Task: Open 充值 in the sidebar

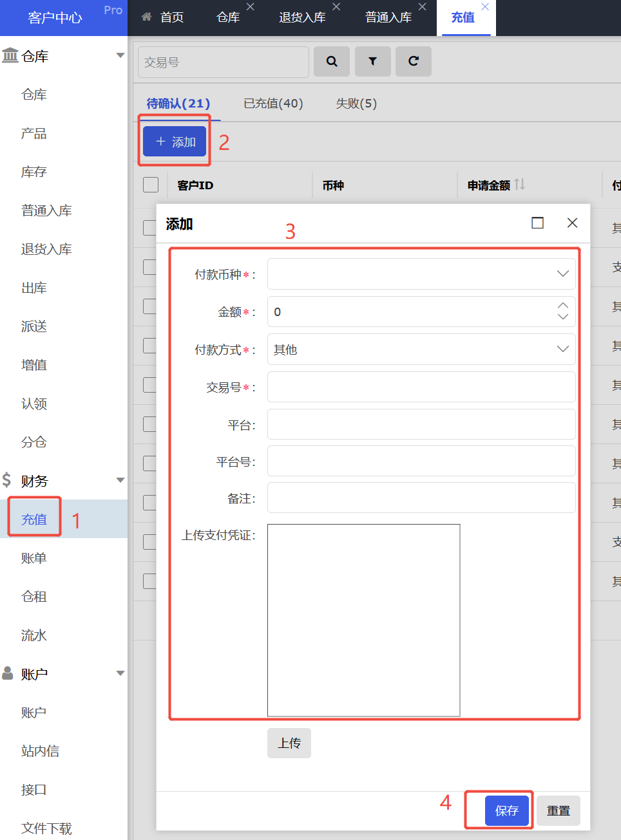Action: (34, 519)
